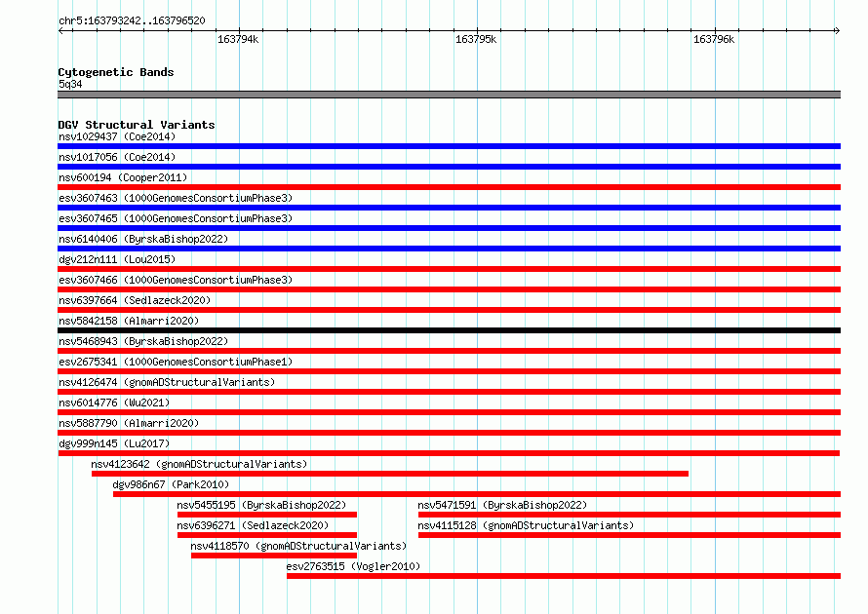The width and height of the screenshot is (868, 614).
Task: Click the red bar for nsv5471591
Action: point(629,515)
